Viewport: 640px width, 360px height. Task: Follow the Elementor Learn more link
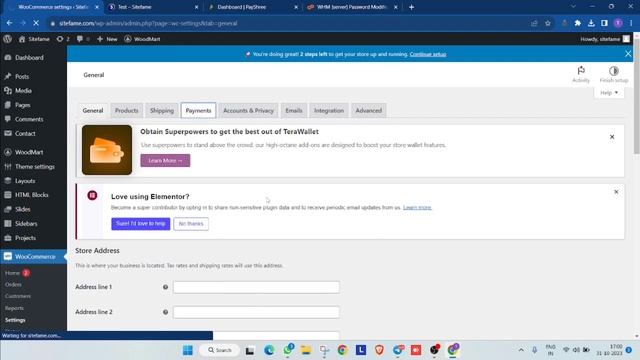pyautogui.click(x=417, y=208)
